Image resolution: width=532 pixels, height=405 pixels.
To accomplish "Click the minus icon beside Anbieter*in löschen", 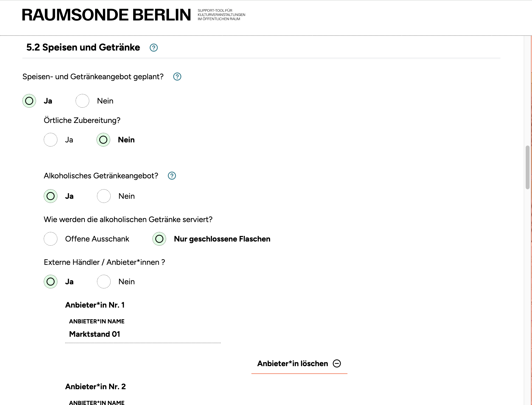I will [337, 363].
